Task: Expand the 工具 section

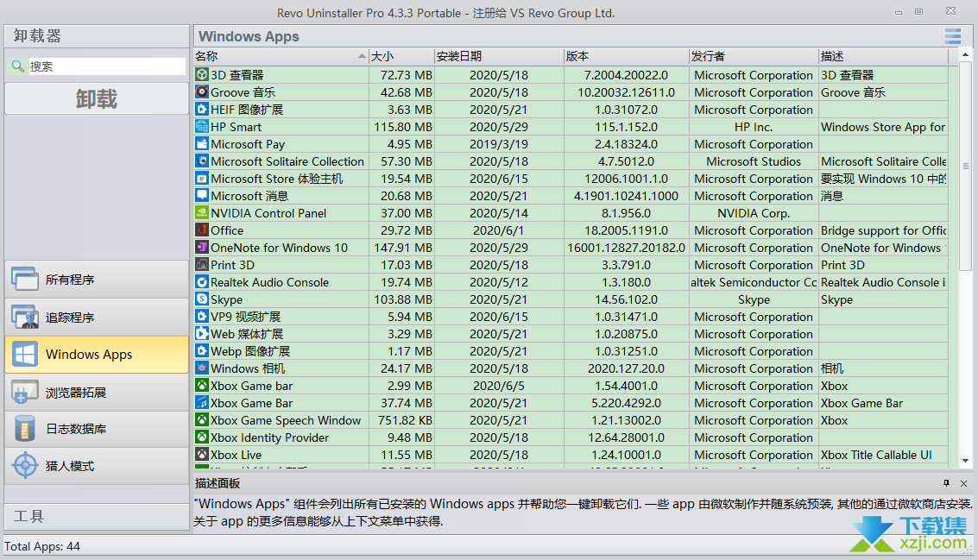Action: coord(96,516)
